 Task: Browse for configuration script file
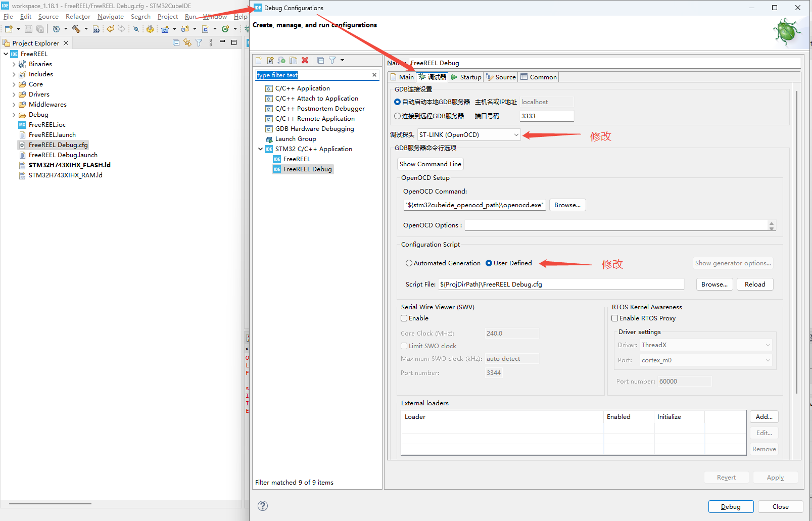click(714, 285)
